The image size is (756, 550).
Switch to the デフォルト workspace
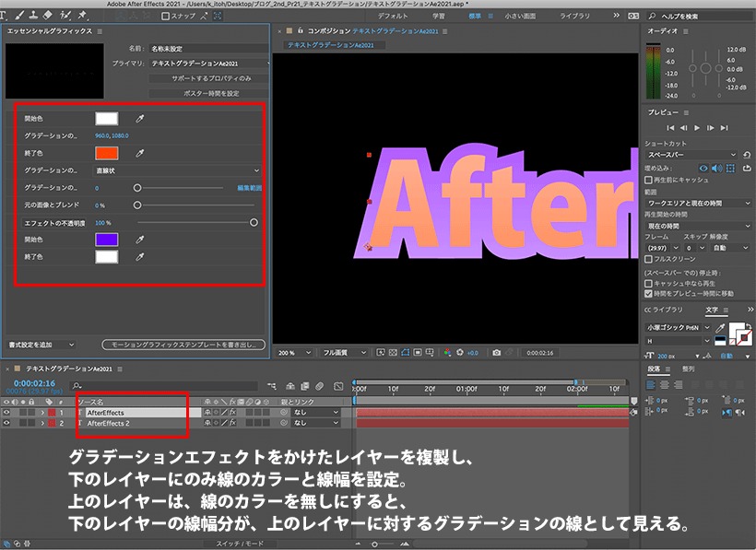[x=393, y=16]
